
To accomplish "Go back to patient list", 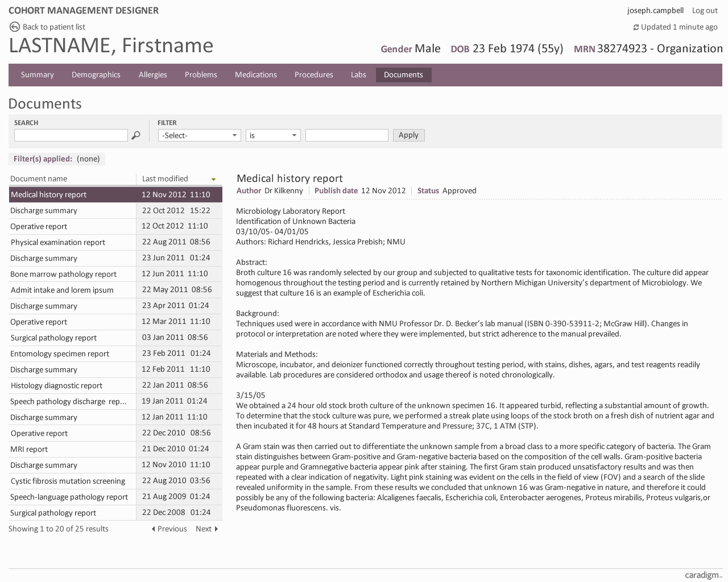I will [x=53, y=26].
